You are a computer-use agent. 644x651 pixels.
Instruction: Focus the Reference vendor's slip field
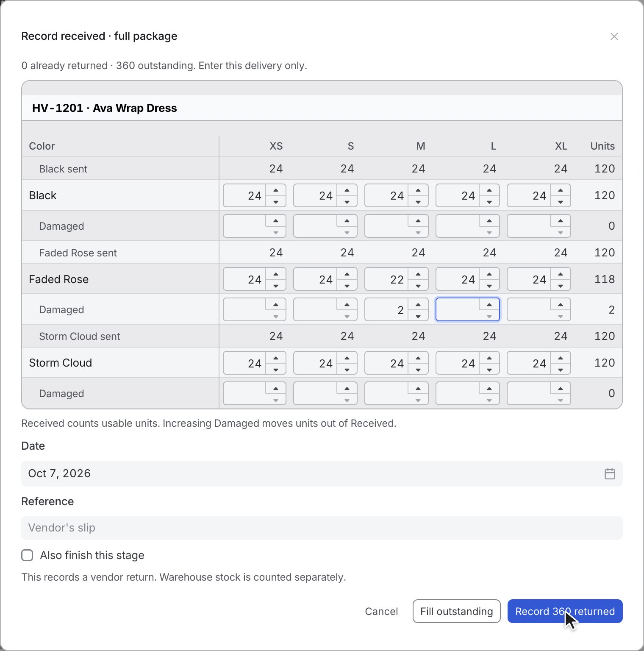click(x=322, y=528)
